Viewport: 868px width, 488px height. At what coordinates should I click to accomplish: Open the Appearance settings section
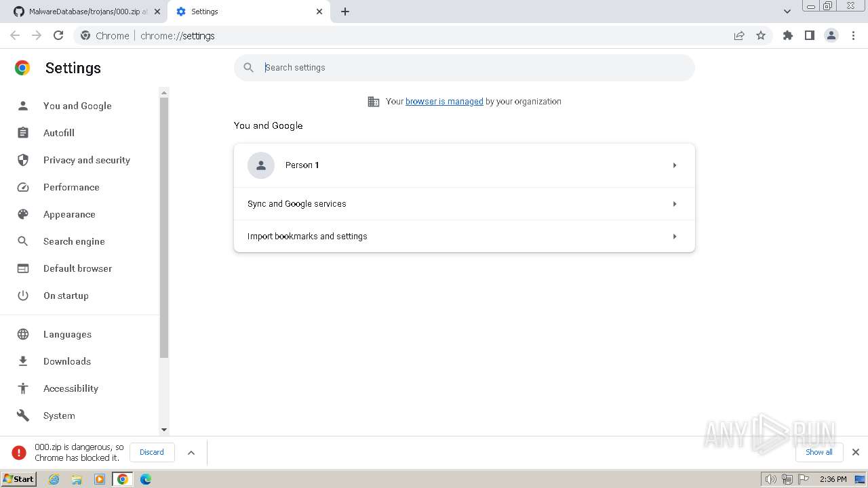click(69, 214)
